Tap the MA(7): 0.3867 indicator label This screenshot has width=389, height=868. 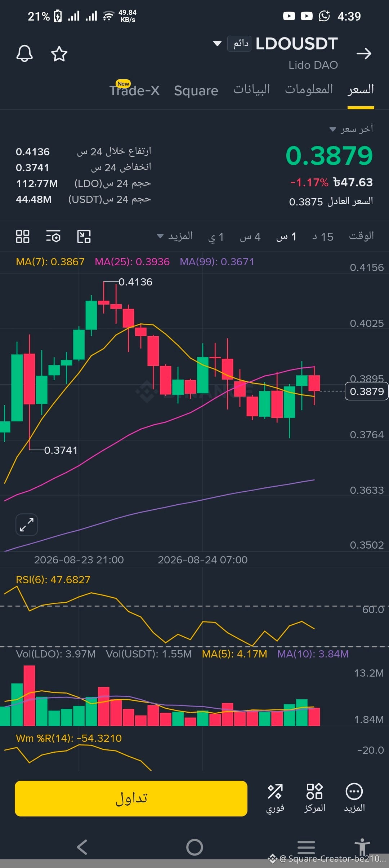(x=50, y=262)
